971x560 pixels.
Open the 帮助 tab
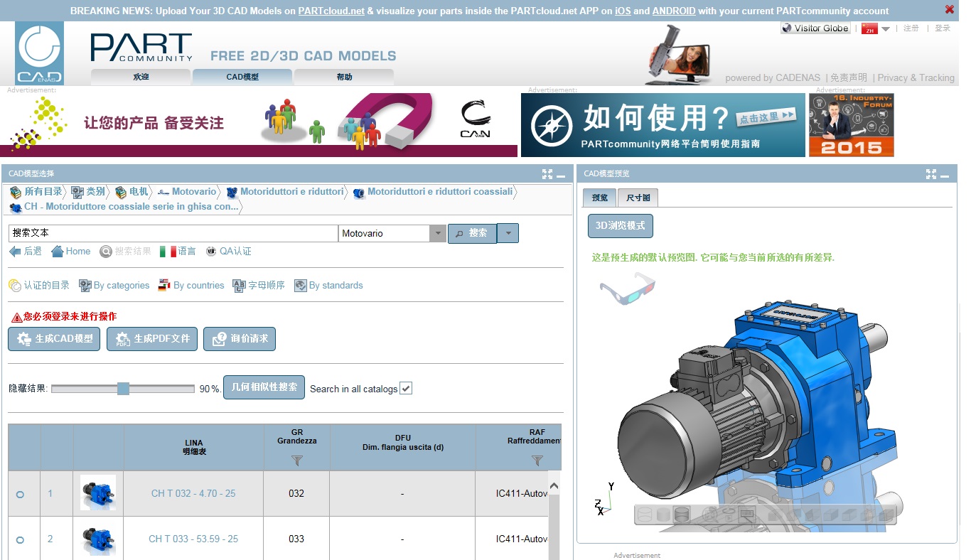coord(344,77)
